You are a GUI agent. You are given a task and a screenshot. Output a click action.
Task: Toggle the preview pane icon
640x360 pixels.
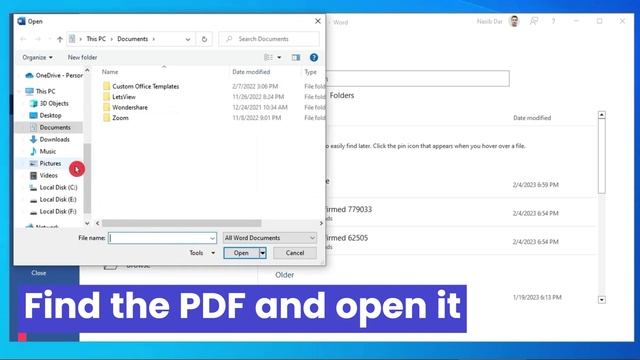(296, 58)
